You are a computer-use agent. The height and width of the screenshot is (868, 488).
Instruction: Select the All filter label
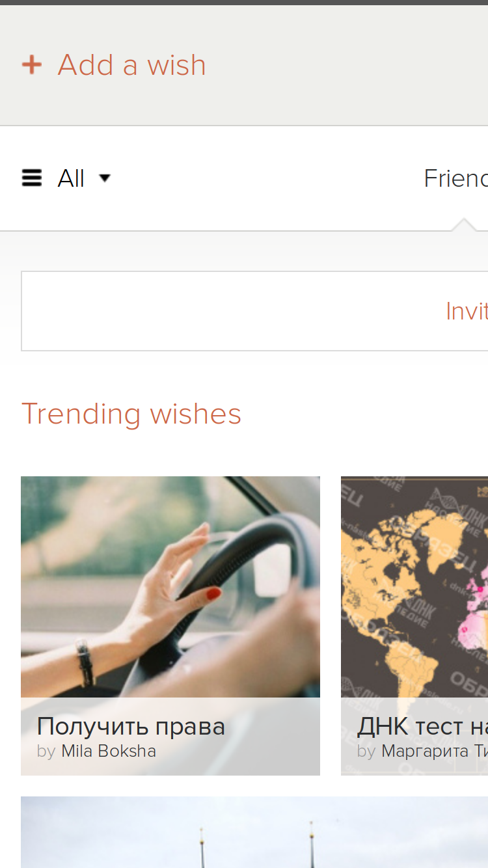71,178
